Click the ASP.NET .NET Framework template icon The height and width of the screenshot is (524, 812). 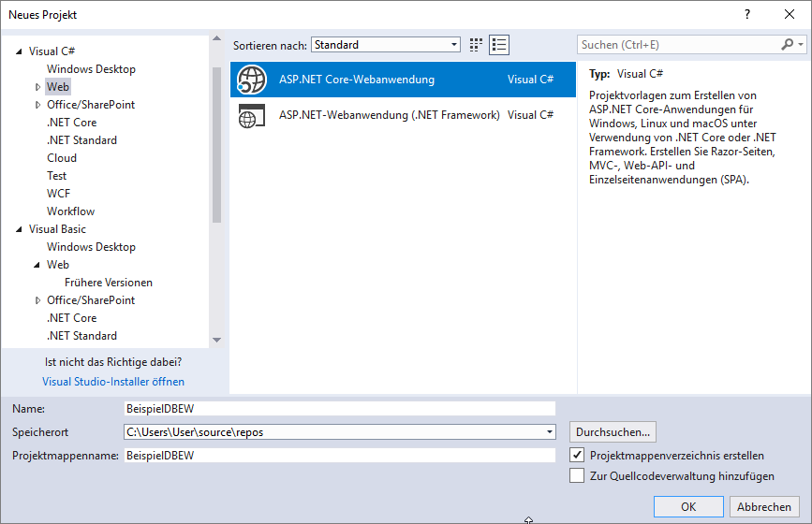[252, 115]
